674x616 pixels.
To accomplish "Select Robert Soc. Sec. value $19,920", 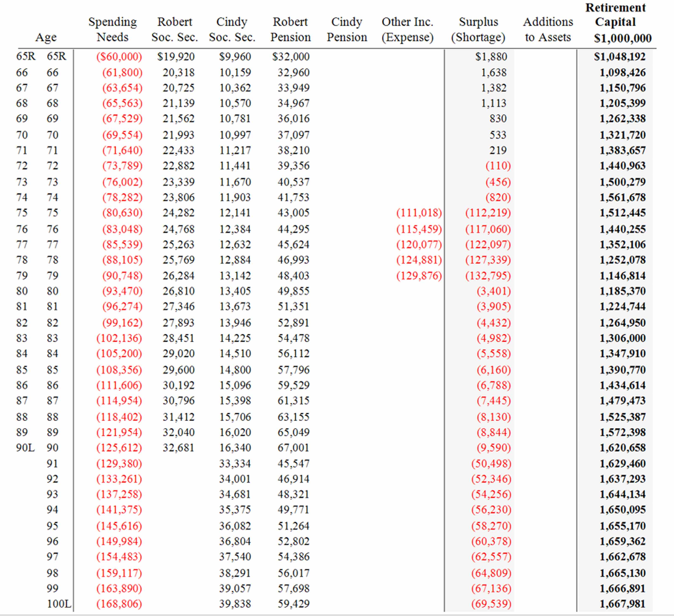I will [176, 56].
